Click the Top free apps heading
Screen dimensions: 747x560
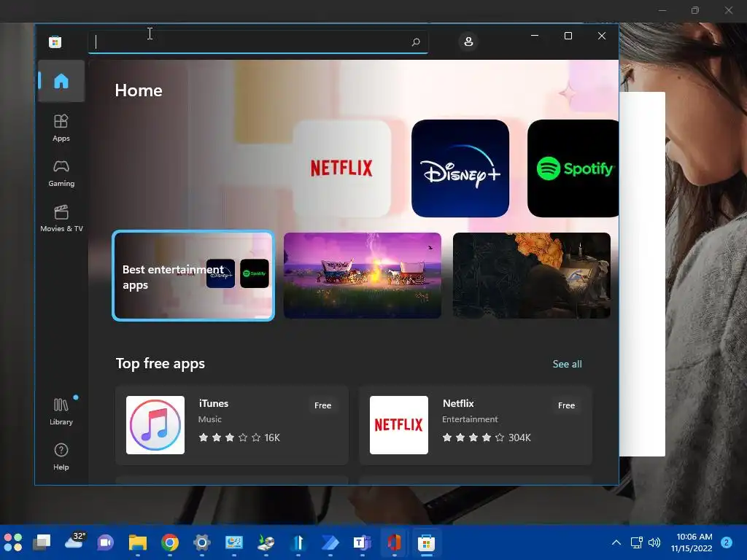coord(160,364)
